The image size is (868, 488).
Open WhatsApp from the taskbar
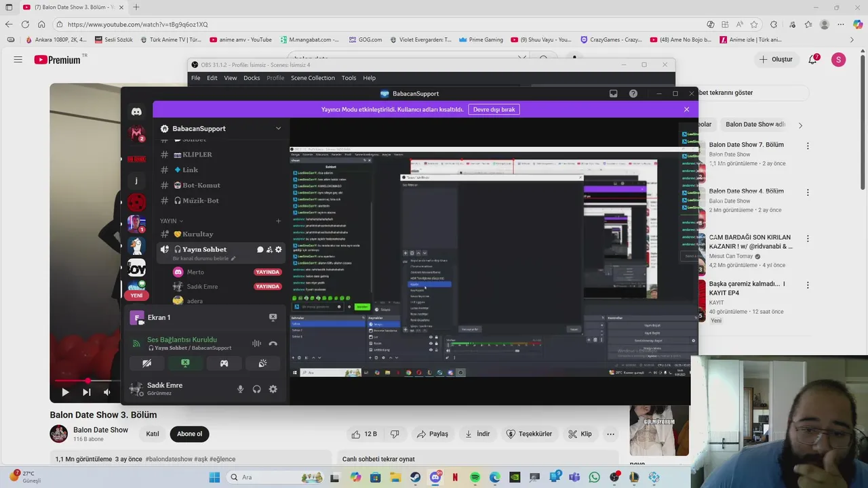(x=594, y=477)
